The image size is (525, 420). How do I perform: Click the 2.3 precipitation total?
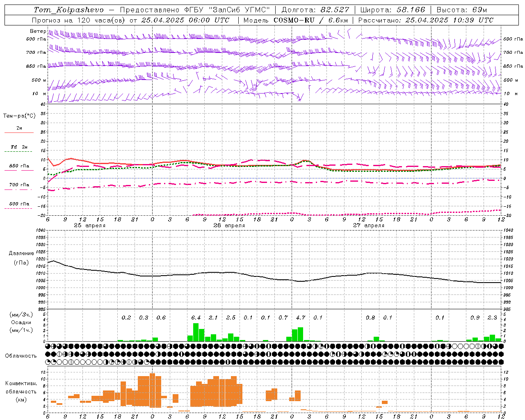click(492, 318)
